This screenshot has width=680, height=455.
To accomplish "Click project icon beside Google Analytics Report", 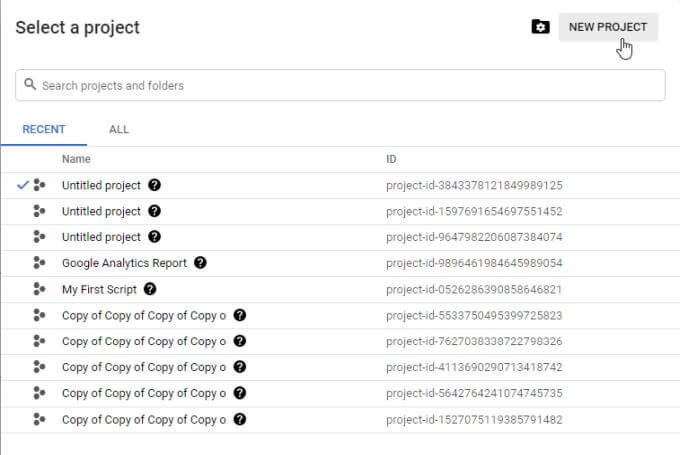I will point(39,263).
